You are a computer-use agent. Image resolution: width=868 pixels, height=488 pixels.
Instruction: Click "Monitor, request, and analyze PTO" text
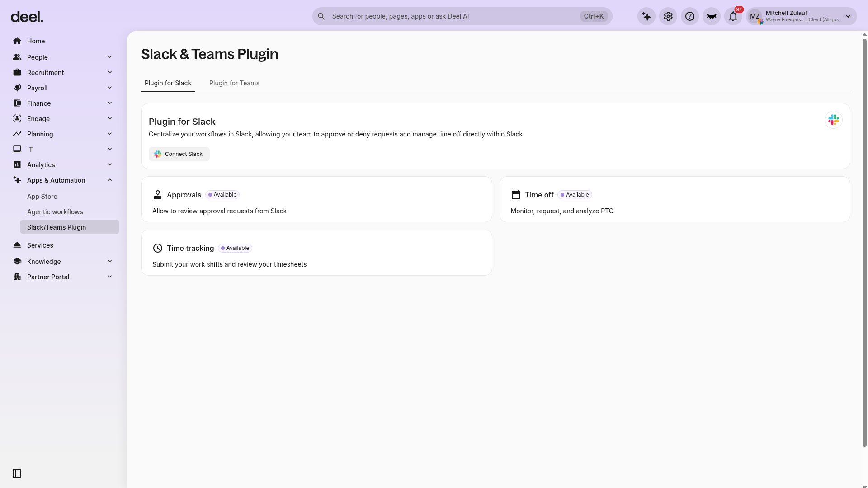click(x=562, y=211)
